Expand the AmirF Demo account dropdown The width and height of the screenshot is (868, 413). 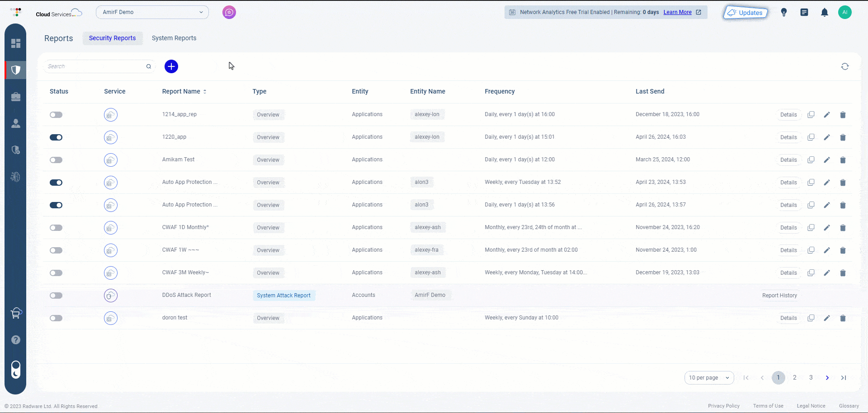click(152, 12)
